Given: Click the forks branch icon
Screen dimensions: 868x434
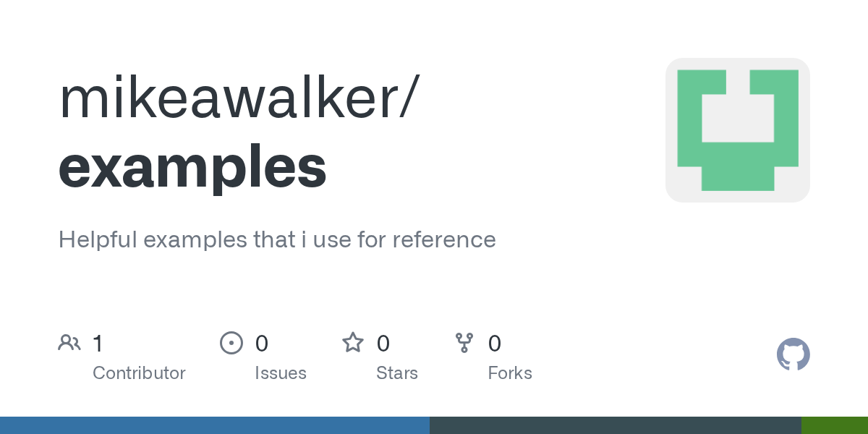Looking at the screenshot, I should (x=464, y=343).
